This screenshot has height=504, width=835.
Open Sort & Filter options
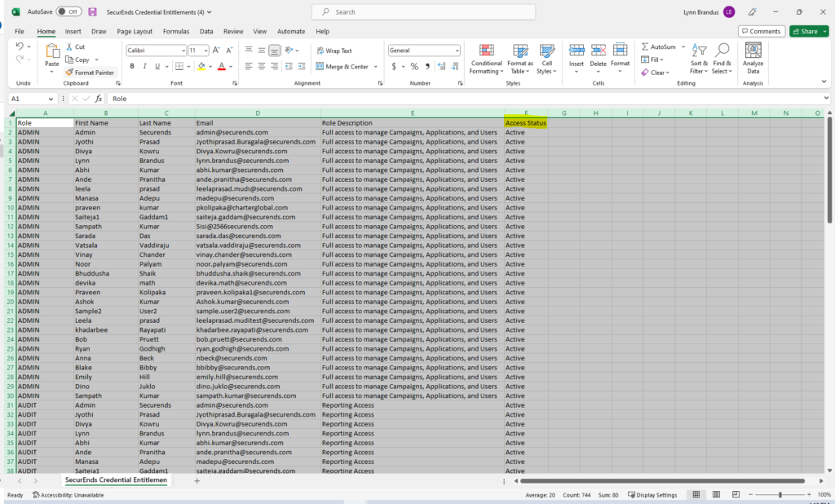(x=699, y=60)
